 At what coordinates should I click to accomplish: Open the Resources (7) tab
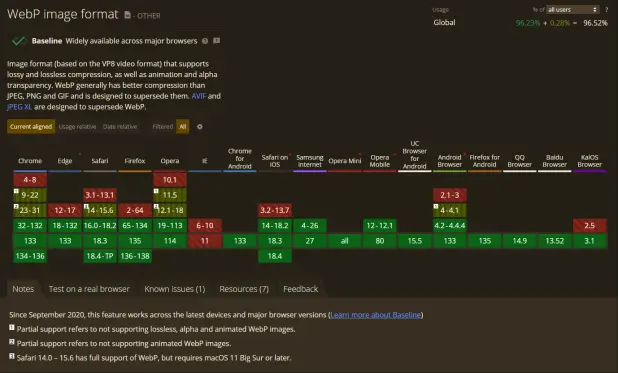point(244,289)
